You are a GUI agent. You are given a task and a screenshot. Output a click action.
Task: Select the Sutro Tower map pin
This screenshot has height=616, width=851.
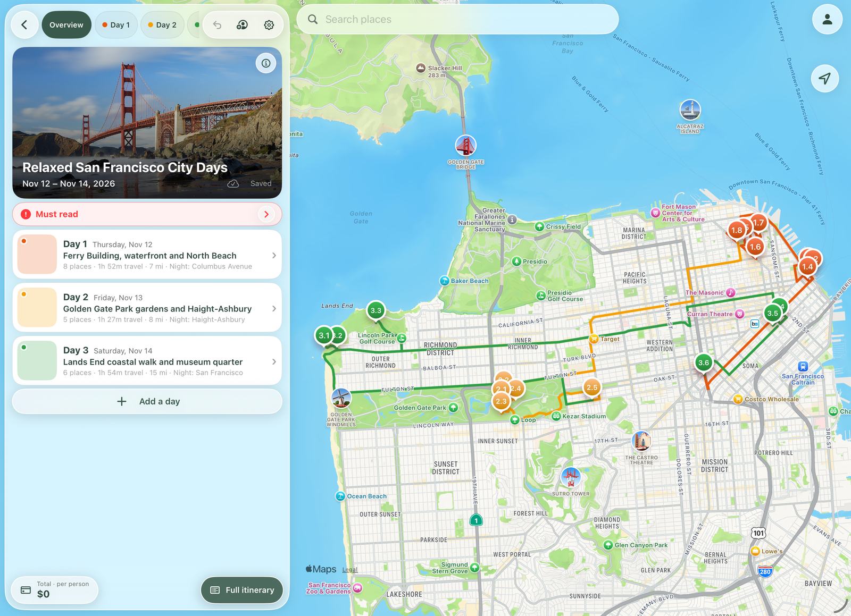[x=571, y=477]
